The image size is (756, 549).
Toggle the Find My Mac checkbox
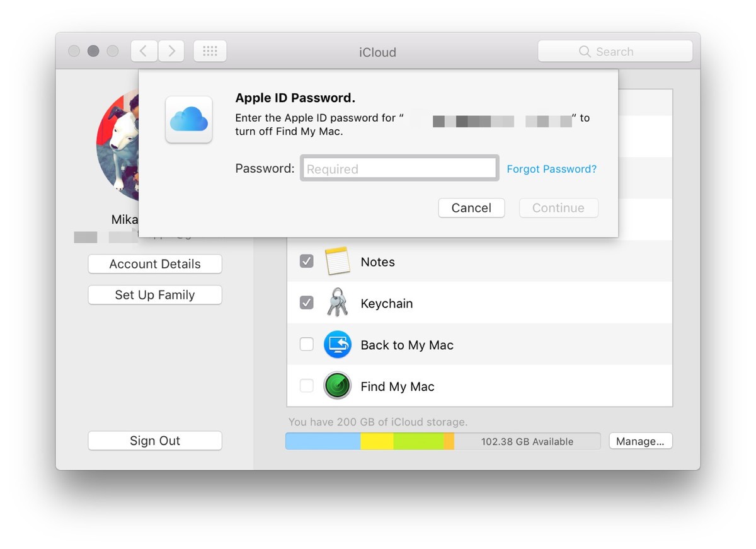point(306,386)
